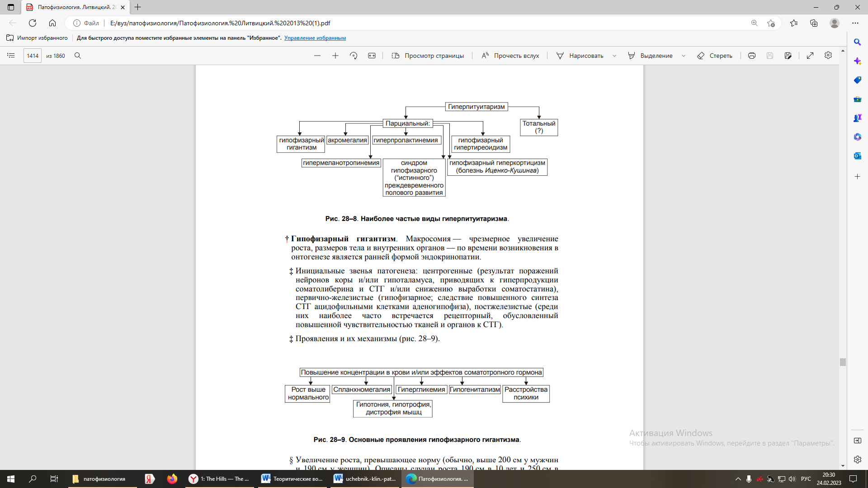Switch the РУС input language
The image size is (868, 488).
806,479
